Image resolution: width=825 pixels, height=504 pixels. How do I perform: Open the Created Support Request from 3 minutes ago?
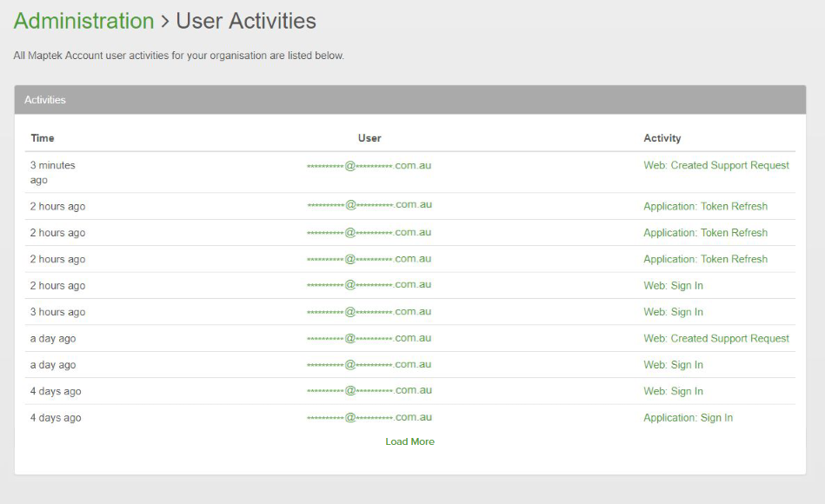pyautogui.click(x=715, y=165)
